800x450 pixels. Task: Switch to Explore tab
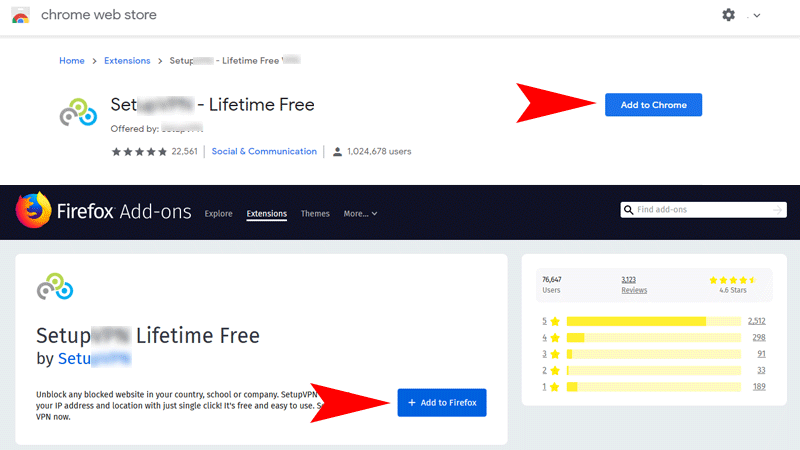218,214
